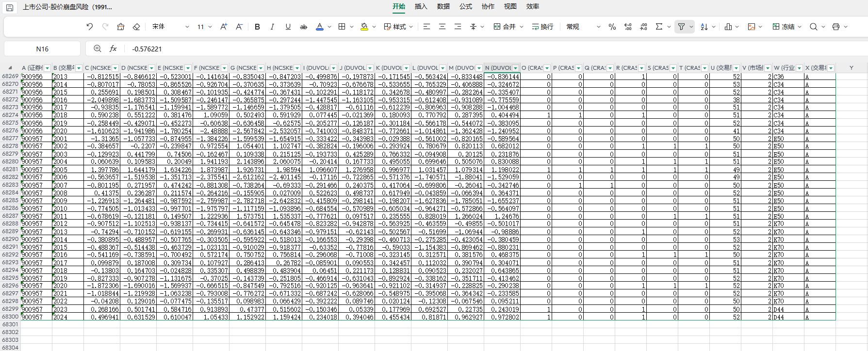The width and height of the screenshot is (868, 351).
Task: Click the sigma autosum icon
Action: coord(659,27)
